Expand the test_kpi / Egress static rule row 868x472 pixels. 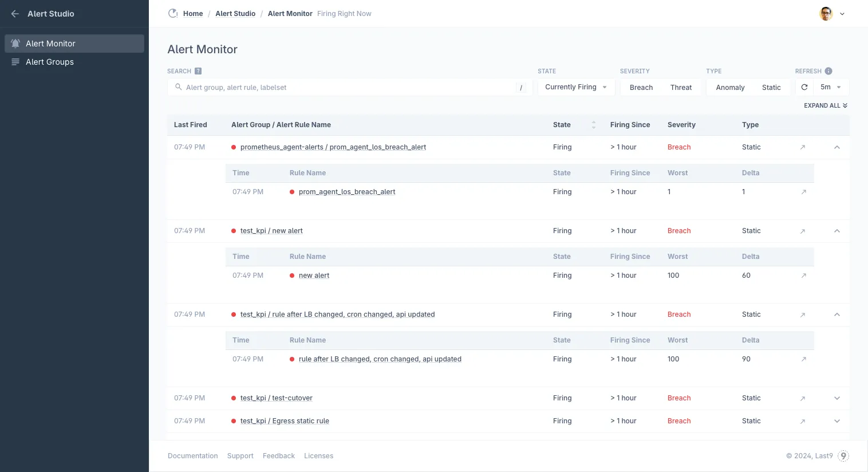[x=837, y=421]
